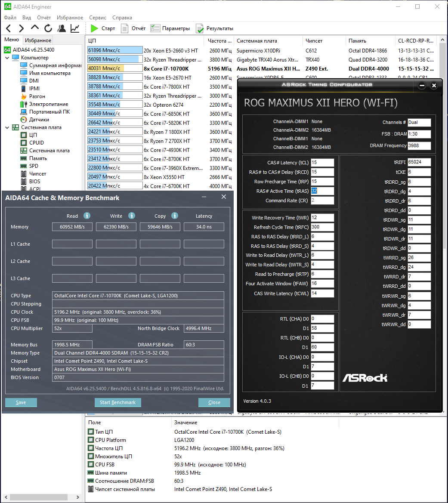
Task: Click the Copy info icon
Action: pyautogui.click(x=175, y=216)
